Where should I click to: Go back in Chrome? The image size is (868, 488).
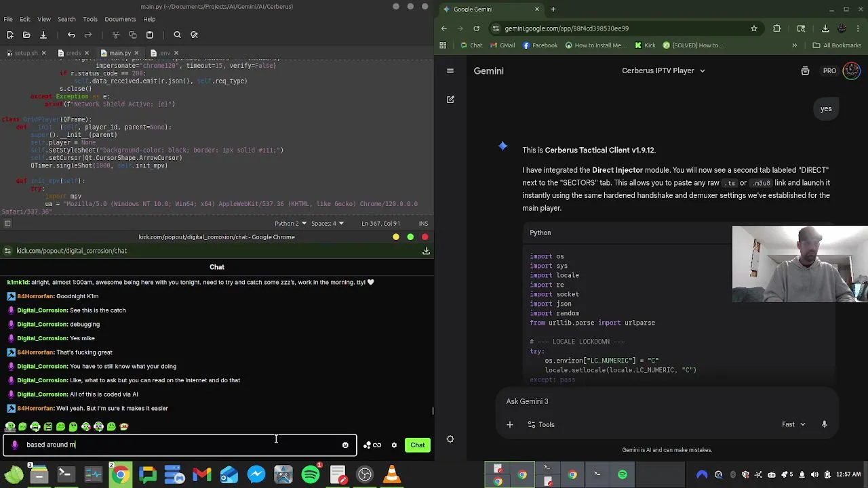pyautogui.click(x=444, y=28)
